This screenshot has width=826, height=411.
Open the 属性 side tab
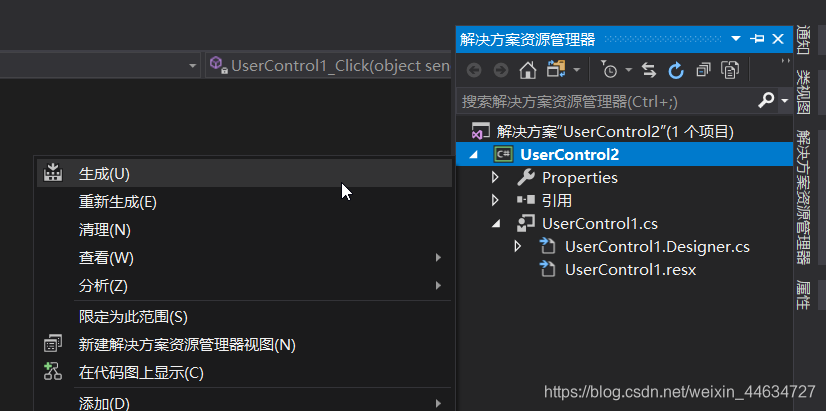click(803, 295)
